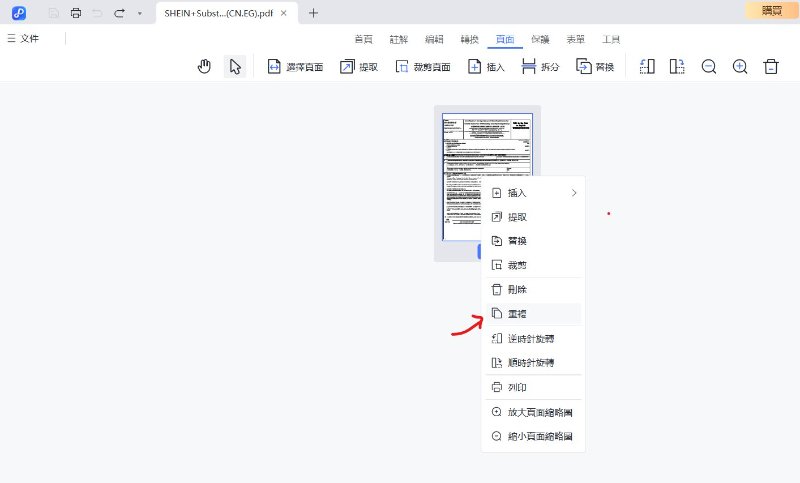This screenshot has width=800, height=483.
Task: Click the 提取 toolbar button
Action: coord(359,66)
